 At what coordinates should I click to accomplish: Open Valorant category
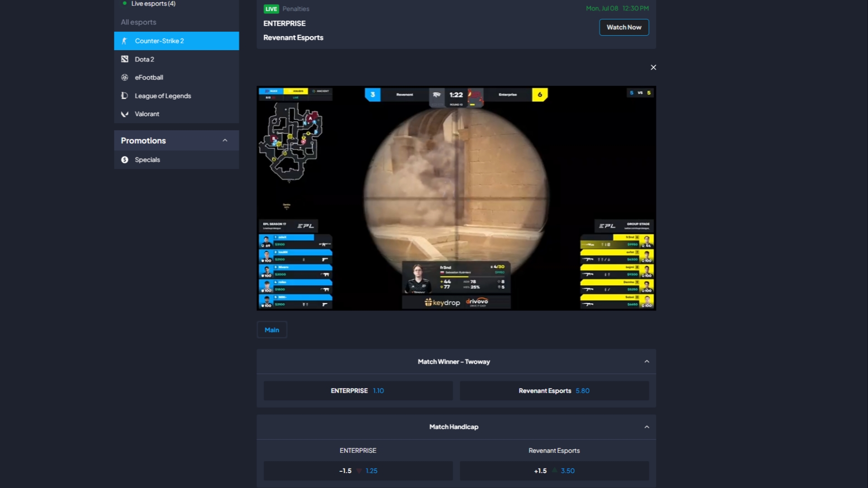pos(176,114)
